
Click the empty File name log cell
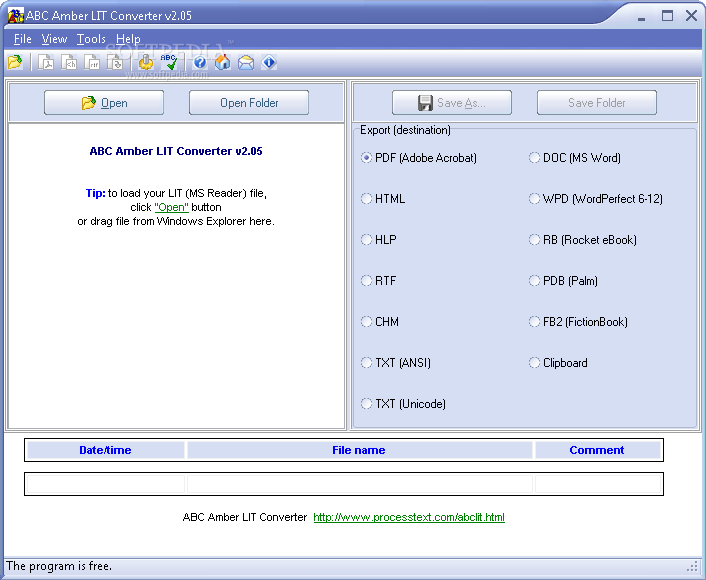(x=359, y=484)
